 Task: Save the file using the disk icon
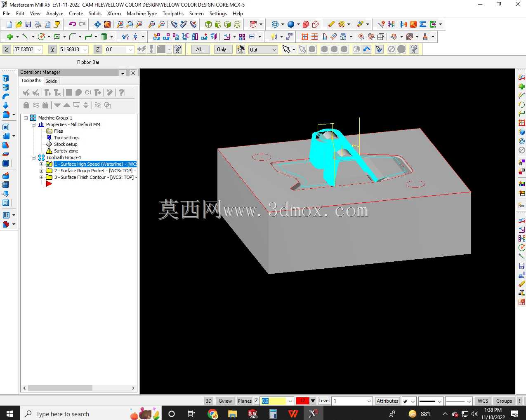pyautogui.click(x=28, y=24)
